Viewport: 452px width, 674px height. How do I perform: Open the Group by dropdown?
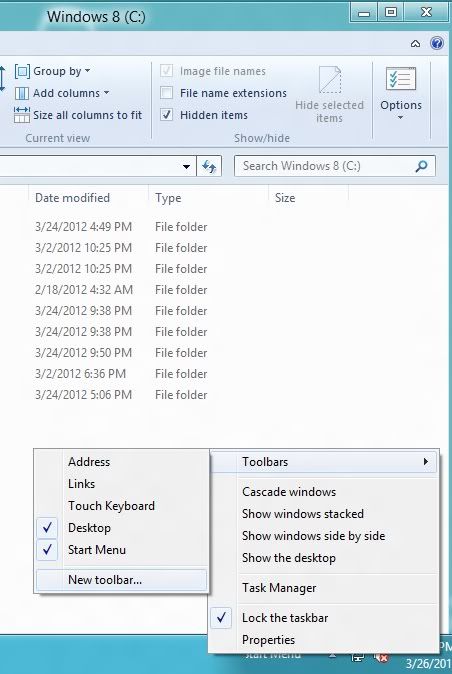click(x=53, y=71)
